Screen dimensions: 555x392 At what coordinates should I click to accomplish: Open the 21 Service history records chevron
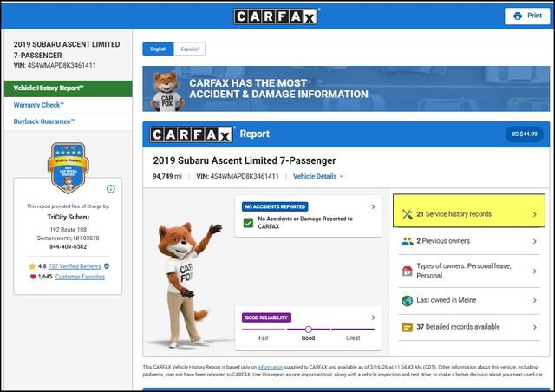pyautogui.click(x=534, y=214)
